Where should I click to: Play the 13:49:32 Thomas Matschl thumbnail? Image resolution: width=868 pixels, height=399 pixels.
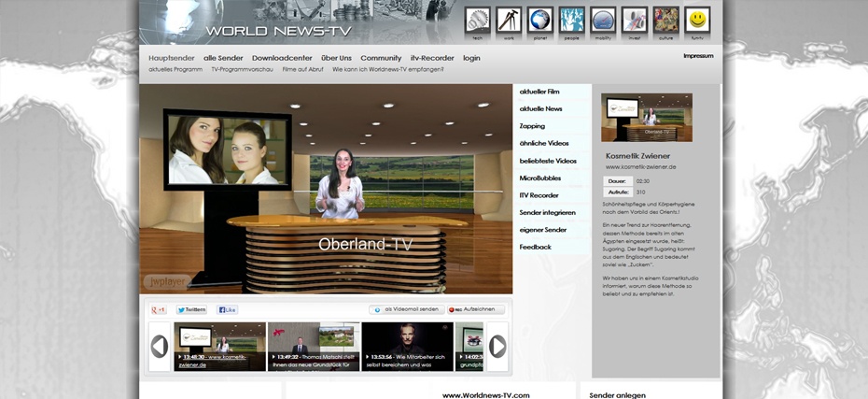pos(314,347)
